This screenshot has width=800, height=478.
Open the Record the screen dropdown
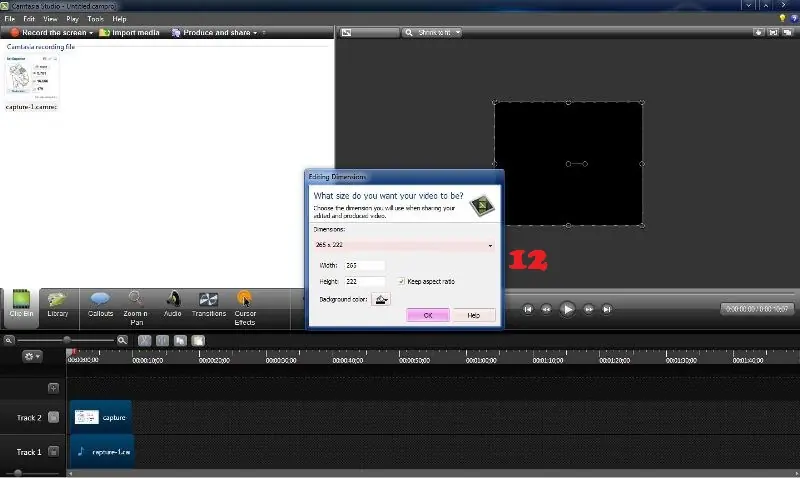91,33
